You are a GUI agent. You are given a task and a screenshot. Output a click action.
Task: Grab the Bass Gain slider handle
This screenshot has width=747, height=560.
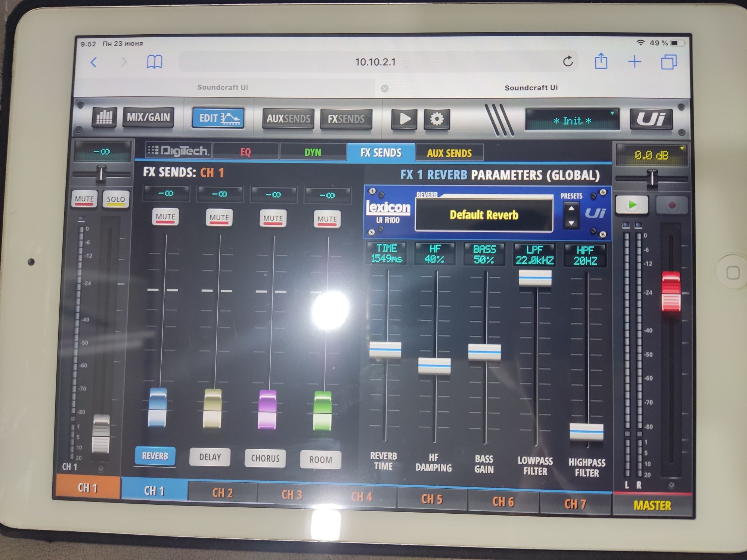484,352
